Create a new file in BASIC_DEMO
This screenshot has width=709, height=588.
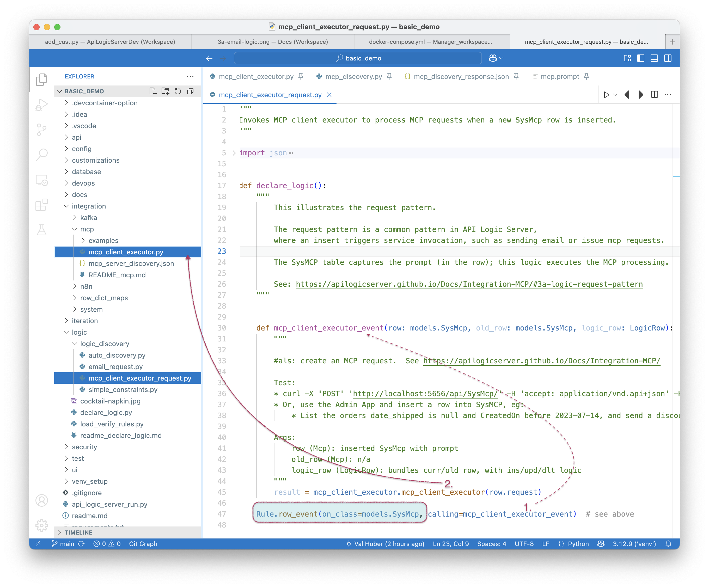point(153,91)
